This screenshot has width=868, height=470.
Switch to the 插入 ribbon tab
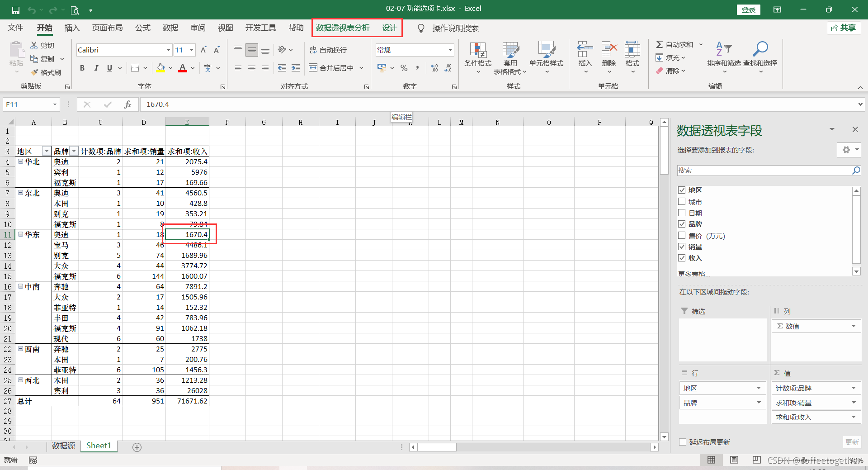[x=72, y=28]
